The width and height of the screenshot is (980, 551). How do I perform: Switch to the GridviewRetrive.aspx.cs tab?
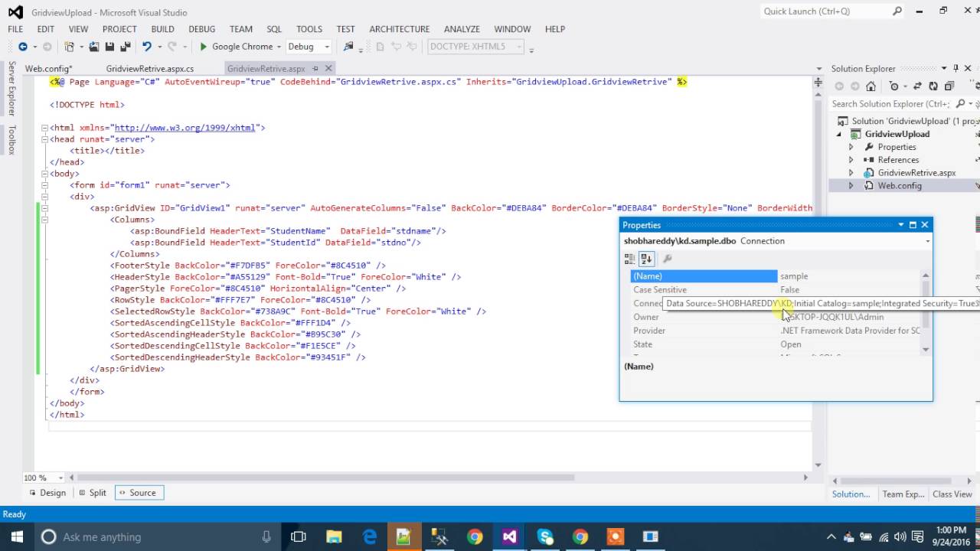[x=150, y=69]
